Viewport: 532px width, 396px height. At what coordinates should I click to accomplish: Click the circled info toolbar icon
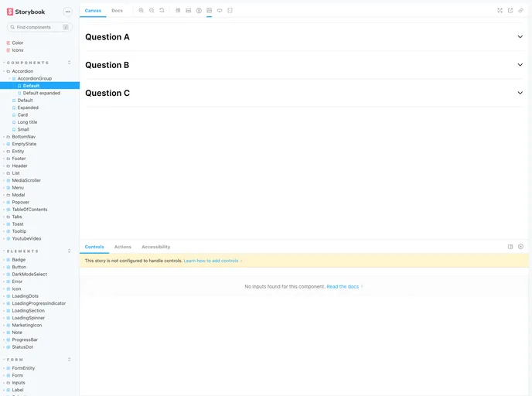tap(199, 11)
